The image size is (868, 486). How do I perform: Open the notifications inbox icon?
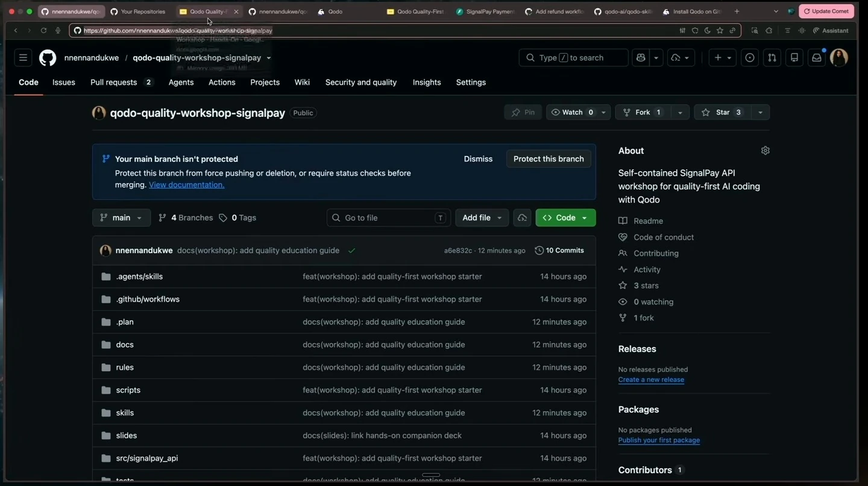817,58
